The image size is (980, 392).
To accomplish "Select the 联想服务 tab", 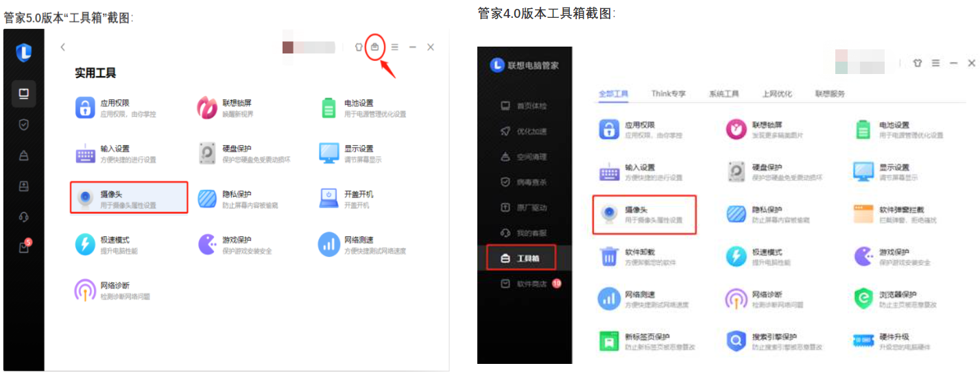I will click(830, 94).
